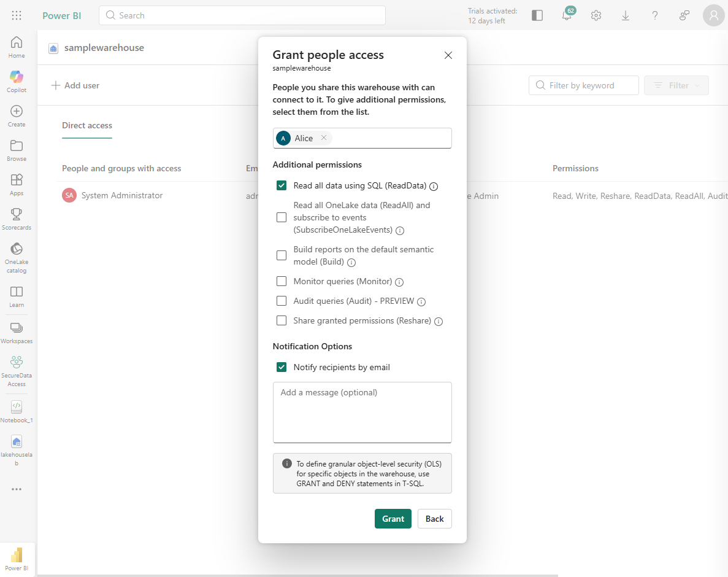728x577 pixels.
Task: Open the user account profile
Action: pos(714,15)
